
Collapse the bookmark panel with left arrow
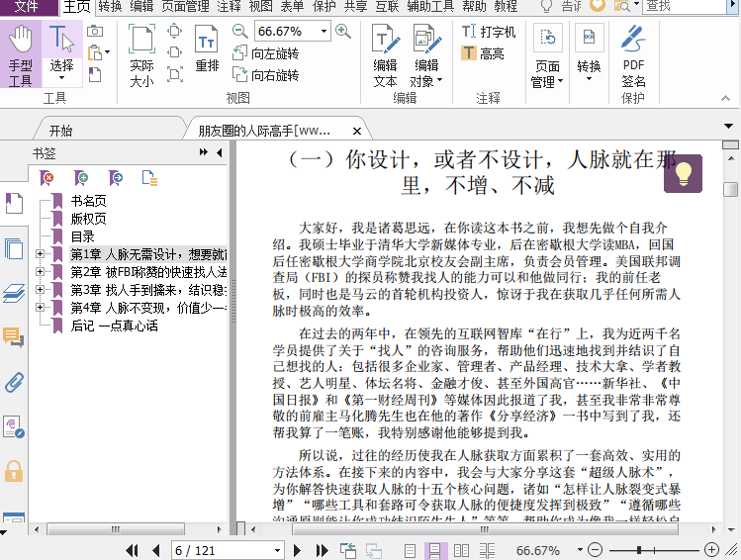click(x=220, y=152)
